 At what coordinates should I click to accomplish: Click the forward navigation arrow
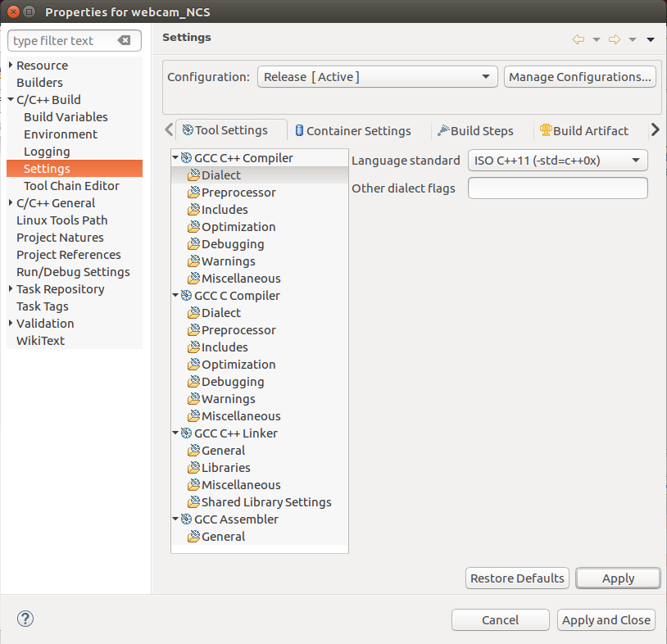click(614, 38)
